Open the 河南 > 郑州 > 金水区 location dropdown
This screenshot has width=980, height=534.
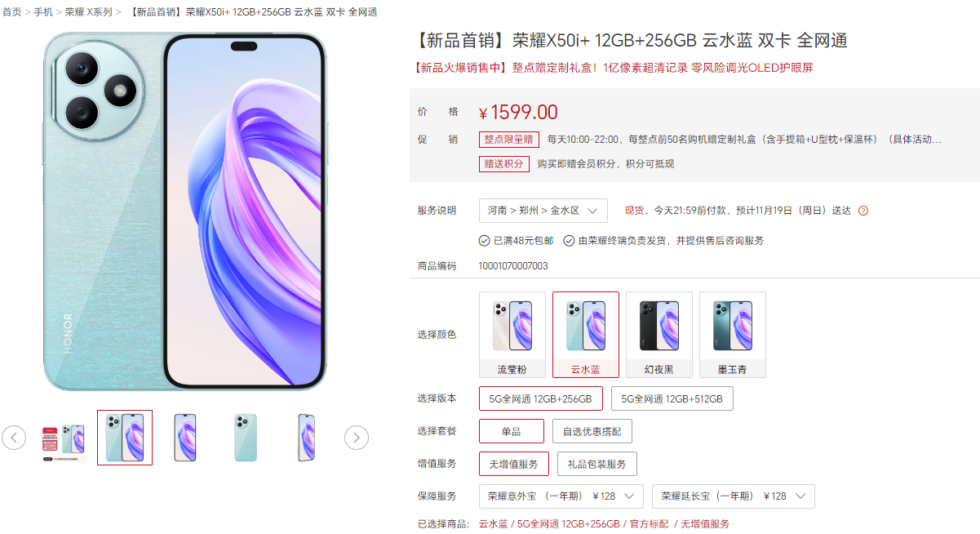(x=543, y=211)
